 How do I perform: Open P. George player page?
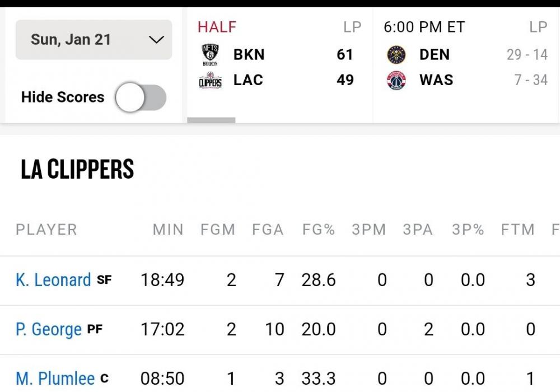49,329
